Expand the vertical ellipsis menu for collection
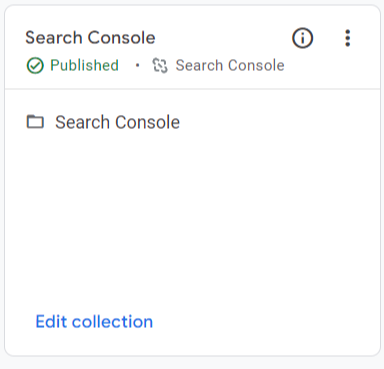Screen dimensions: 384x369 tap(348, 38)
